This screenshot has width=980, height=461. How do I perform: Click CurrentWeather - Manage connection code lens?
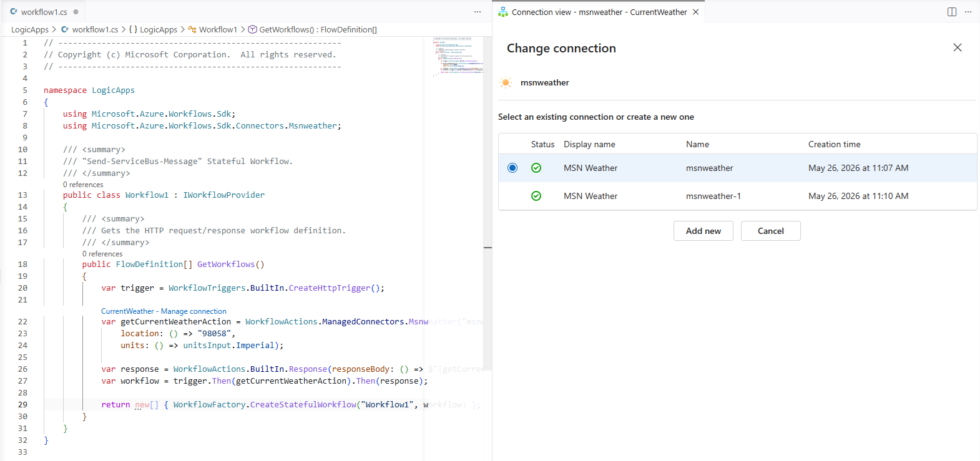click(x=164, y=311)
